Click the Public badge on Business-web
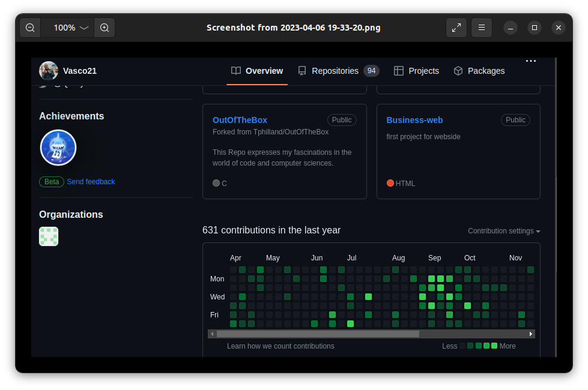This screenshot has height=390, width=588. pos(515,120)
